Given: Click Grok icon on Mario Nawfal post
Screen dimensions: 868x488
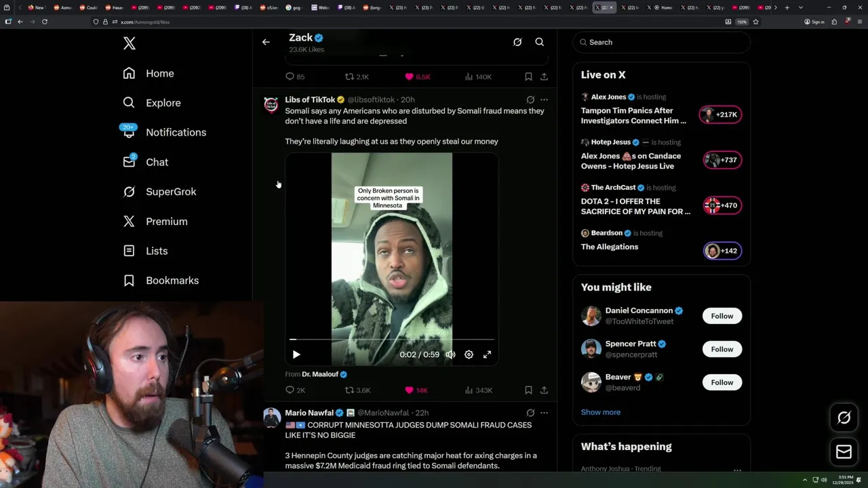Looking at the screenshot, I should pos(530,413).
